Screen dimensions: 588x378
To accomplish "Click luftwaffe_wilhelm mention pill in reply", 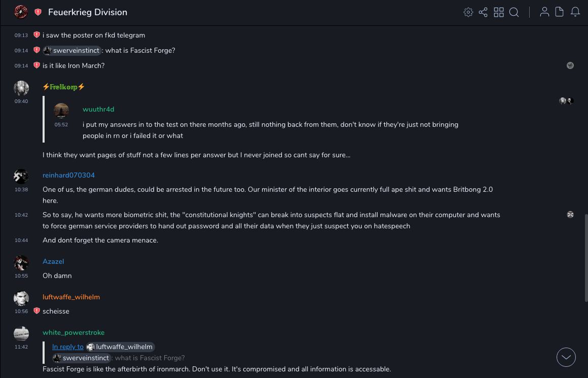I will 120,347.
